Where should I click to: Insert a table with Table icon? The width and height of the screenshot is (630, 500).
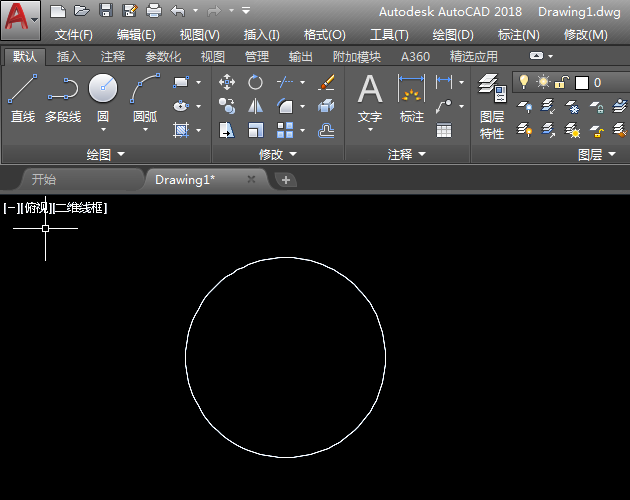click(444, 130)
